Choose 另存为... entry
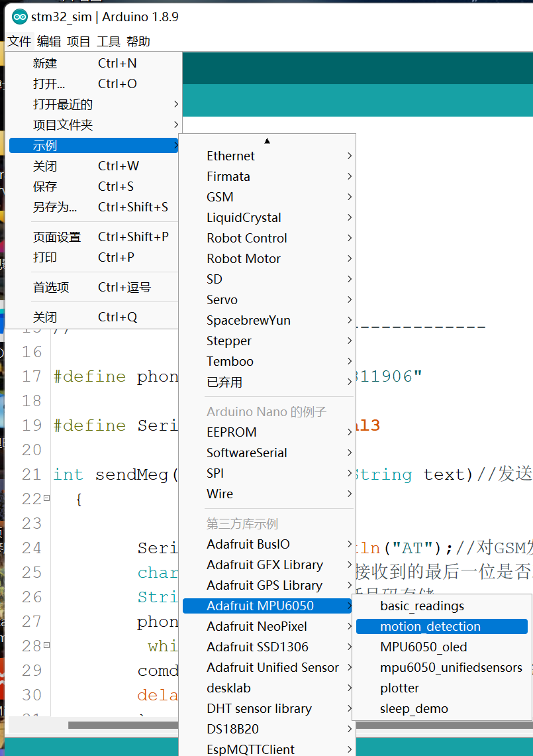 click(93, 207)
